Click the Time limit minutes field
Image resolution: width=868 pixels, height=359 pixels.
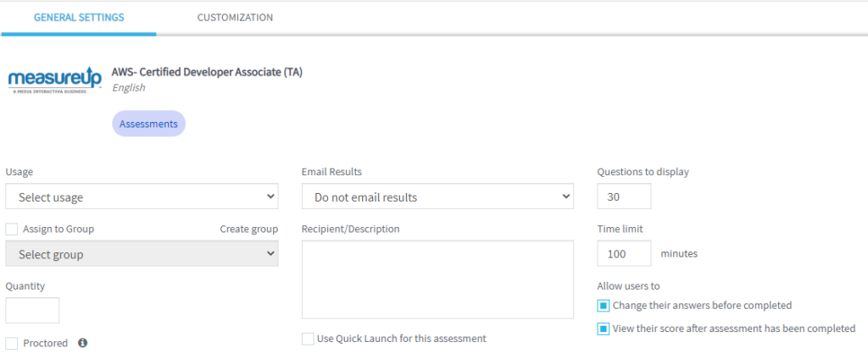point(624,254)
